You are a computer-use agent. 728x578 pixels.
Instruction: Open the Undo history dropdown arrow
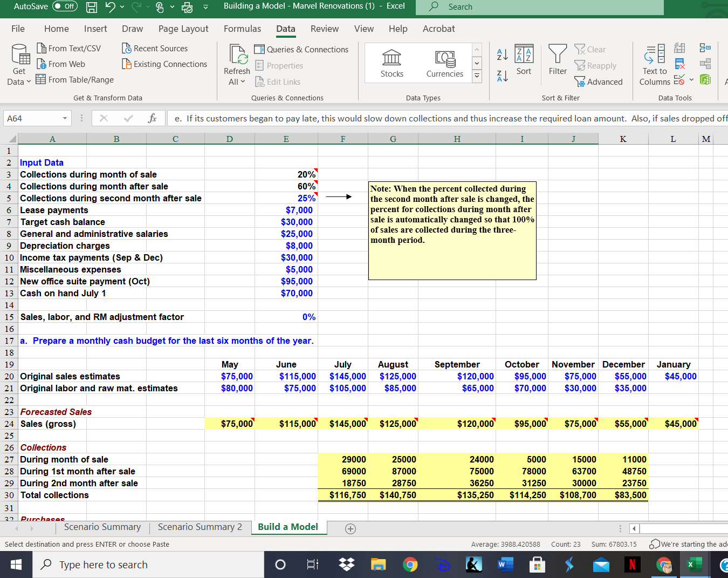point(122,7)
